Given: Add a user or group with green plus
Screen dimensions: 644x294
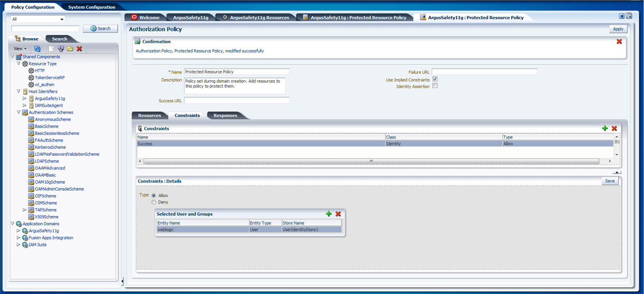Looking at the screenshot, I should (329, 214).
